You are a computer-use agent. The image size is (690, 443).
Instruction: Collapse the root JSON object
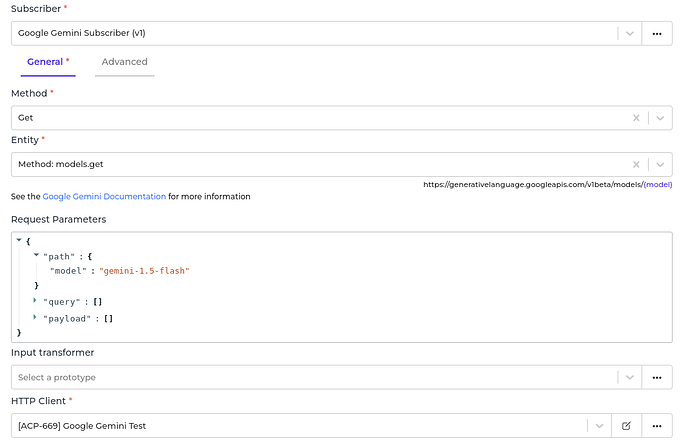(19, 240)
